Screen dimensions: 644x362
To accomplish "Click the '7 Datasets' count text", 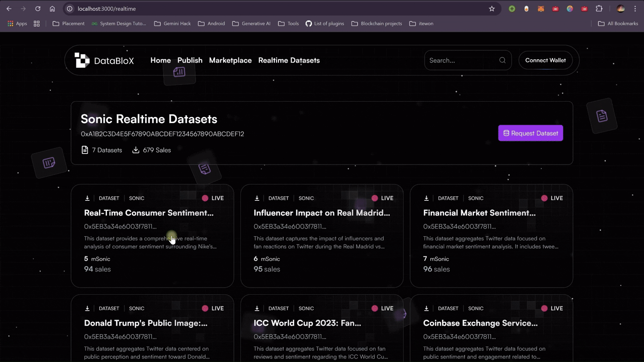I will pyautogui.click(x=107, y=150).
